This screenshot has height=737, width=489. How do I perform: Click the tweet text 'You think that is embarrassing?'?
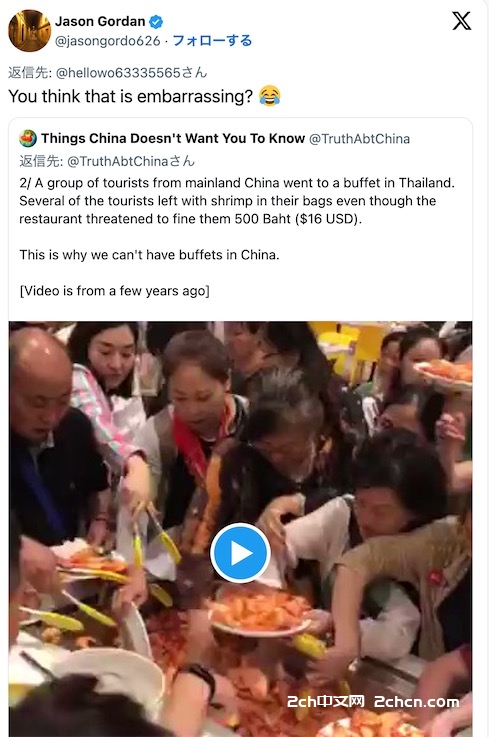tap(131, 96)
